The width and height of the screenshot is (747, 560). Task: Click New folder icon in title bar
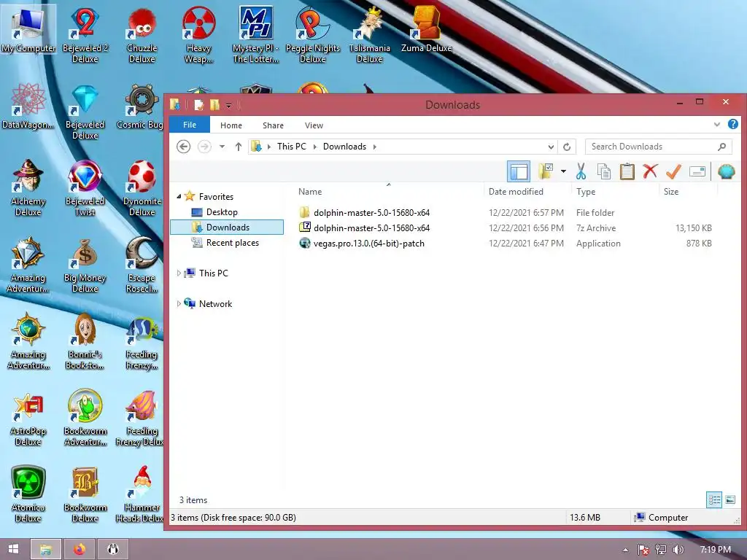pos(215,105)
